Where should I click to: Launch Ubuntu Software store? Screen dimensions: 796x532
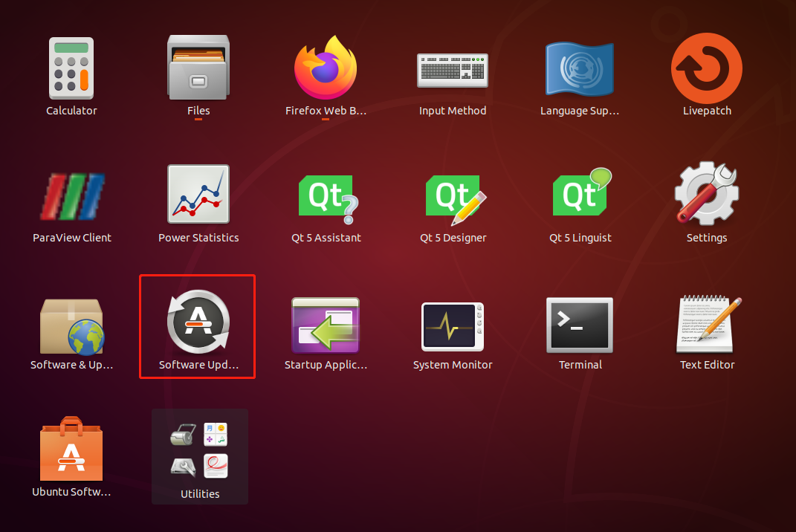71,449
